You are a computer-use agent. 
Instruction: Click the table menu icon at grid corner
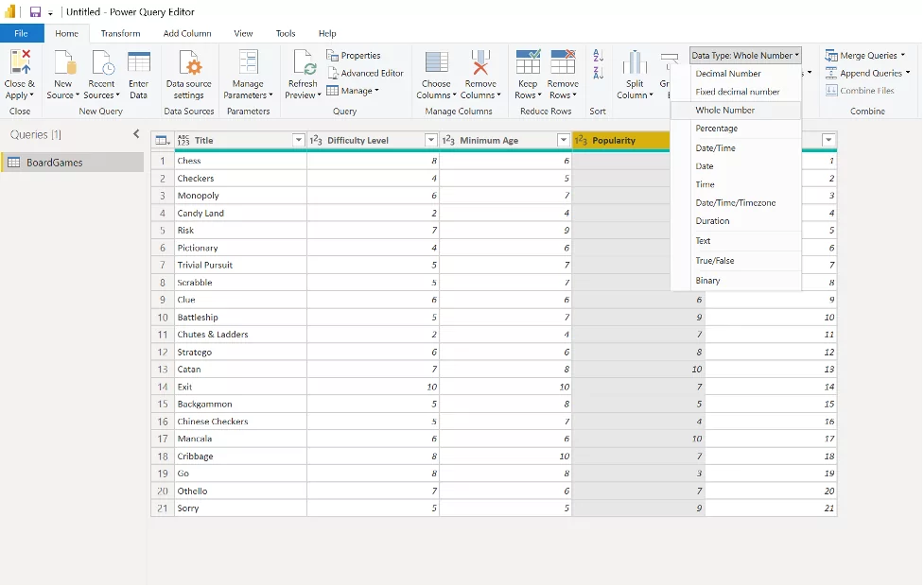162,140
